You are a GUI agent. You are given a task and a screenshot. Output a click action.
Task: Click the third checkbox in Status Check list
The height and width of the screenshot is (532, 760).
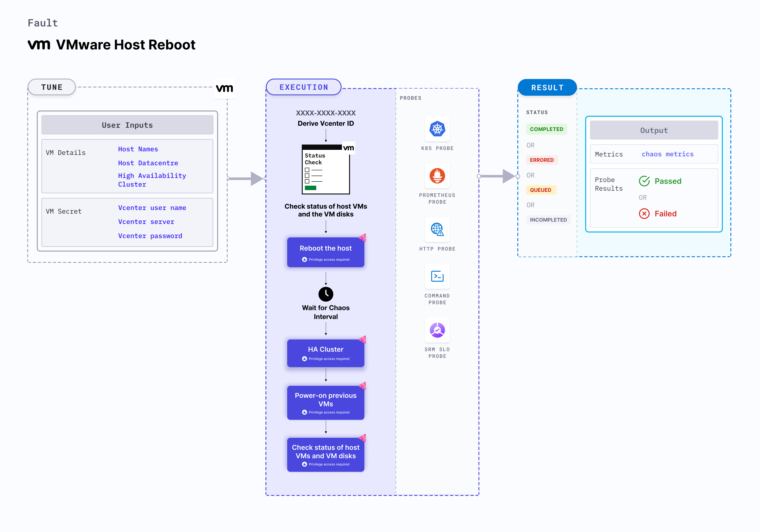click(307, 181)
